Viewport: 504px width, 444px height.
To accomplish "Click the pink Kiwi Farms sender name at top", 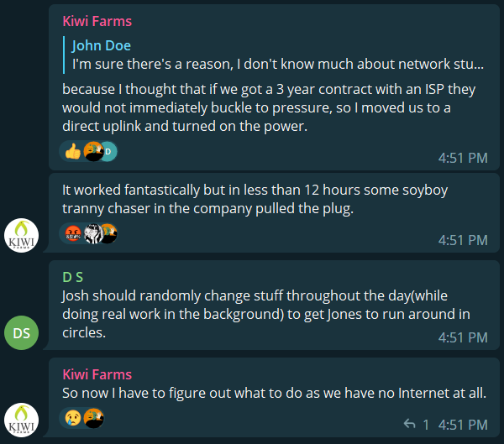I will pyautogui.click(x=97, y=20).
